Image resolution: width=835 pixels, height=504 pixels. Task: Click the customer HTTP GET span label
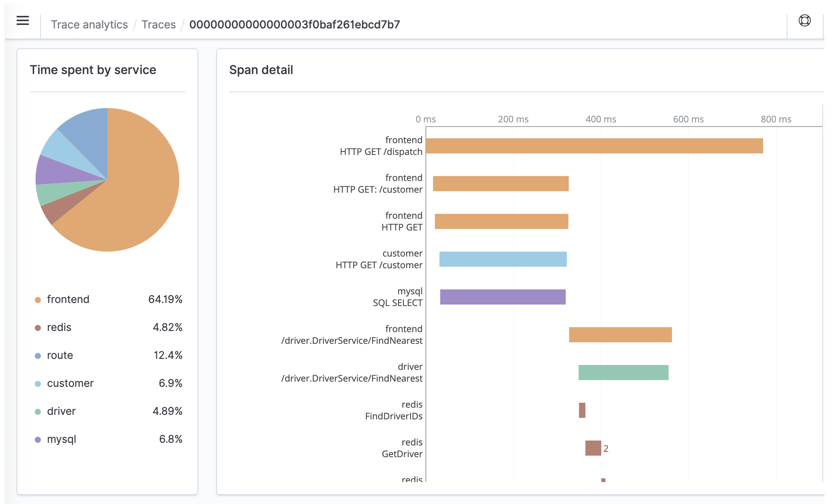coord(379,259)
